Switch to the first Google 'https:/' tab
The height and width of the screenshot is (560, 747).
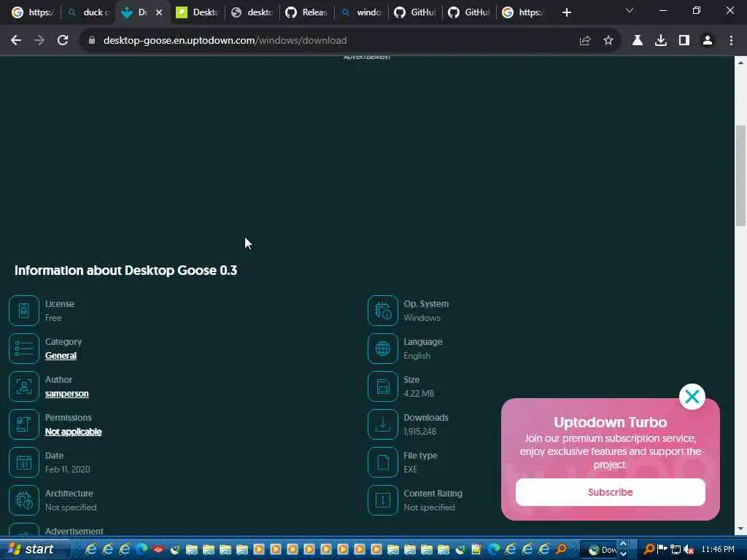[x=32, y=12]
